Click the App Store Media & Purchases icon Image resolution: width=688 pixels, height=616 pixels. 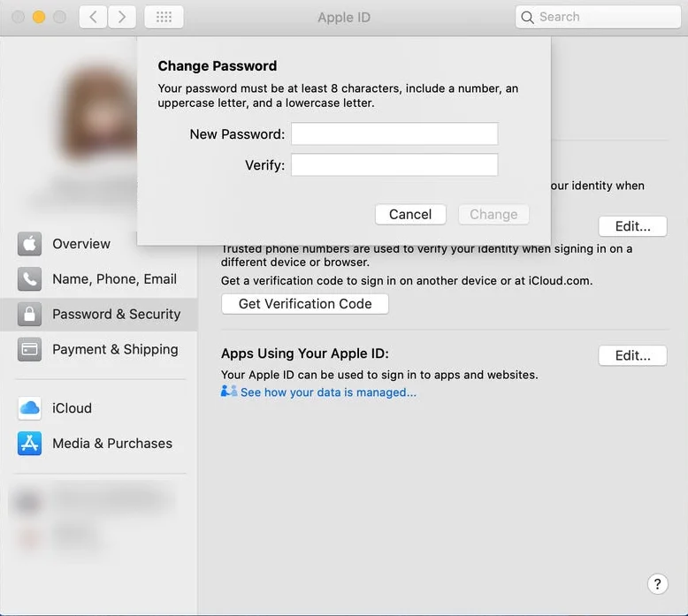pos(29,444)
